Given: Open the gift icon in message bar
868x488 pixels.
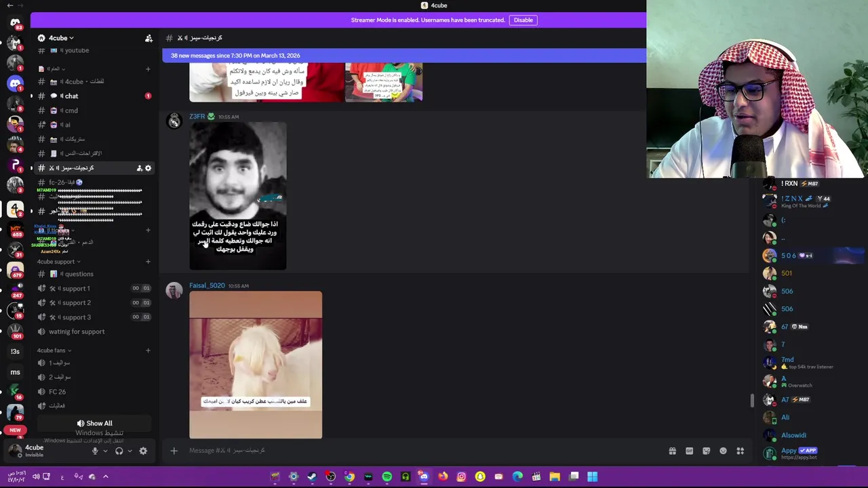Looking at the screenshot, I should (x=672, y=451).
